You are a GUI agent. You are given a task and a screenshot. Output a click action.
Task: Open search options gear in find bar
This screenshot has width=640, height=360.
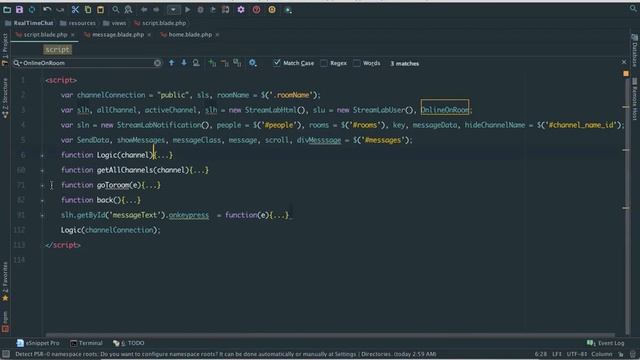(x=253, y=63)
